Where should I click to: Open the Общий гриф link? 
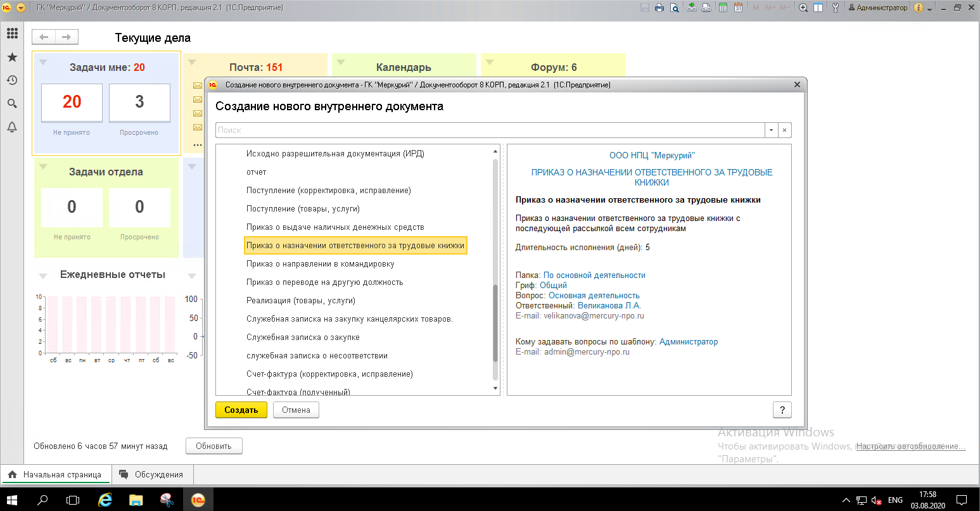tap(553, 285)
